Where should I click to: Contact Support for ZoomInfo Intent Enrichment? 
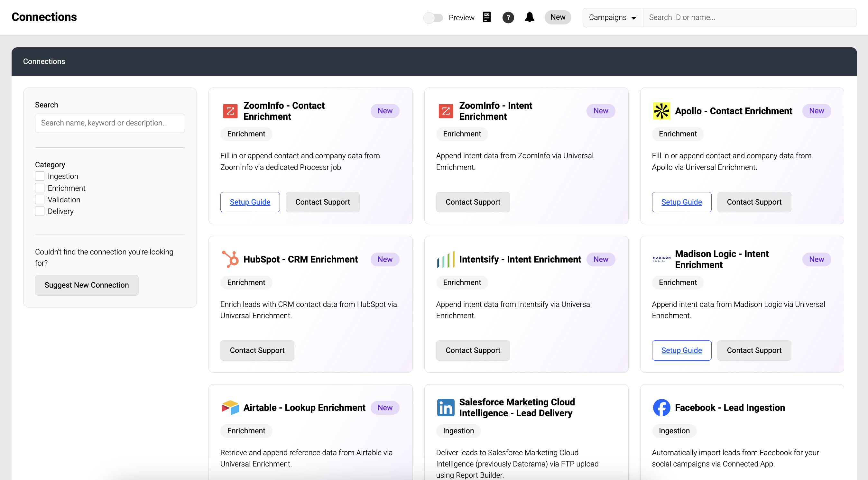[x=473, y=202]
